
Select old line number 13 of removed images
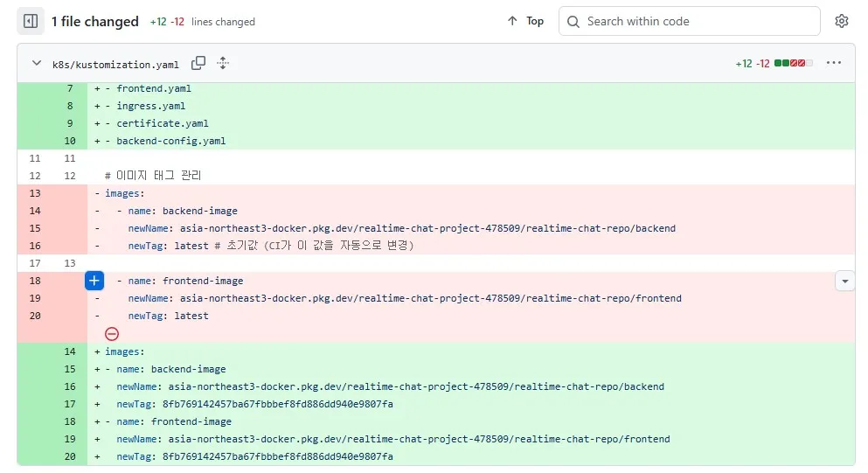(x=35, y=193)
